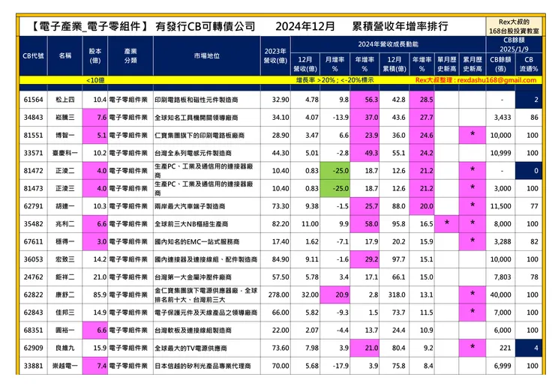Image resolution: width=555 pixels, height=392 pixels.
Task: Select the 月增率% column header
Action: [x=334, y=64]
